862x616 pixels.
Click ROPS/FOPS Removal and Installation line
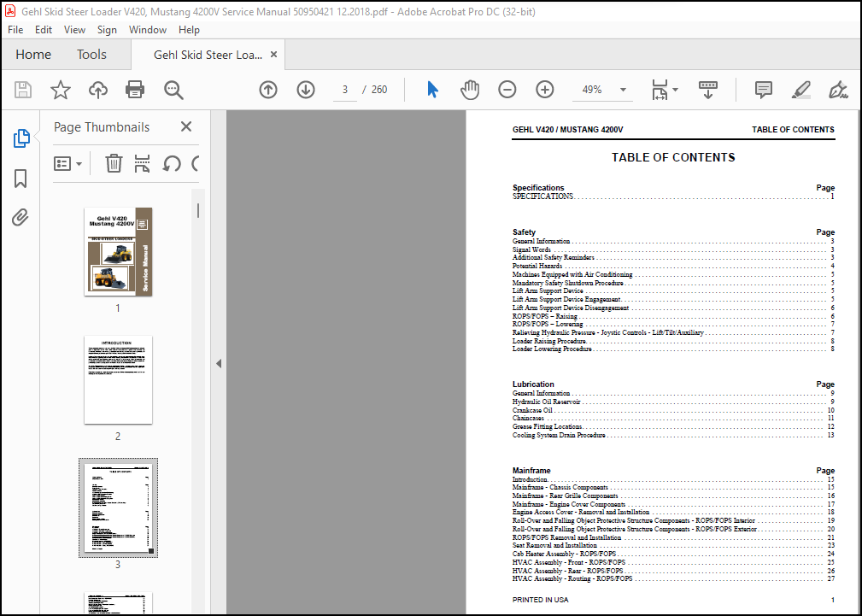[x=673, y=537]
